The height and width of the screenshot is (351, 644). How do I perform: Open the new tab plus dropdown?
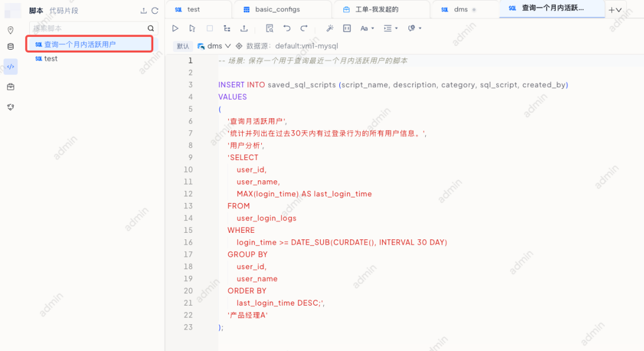615,10
